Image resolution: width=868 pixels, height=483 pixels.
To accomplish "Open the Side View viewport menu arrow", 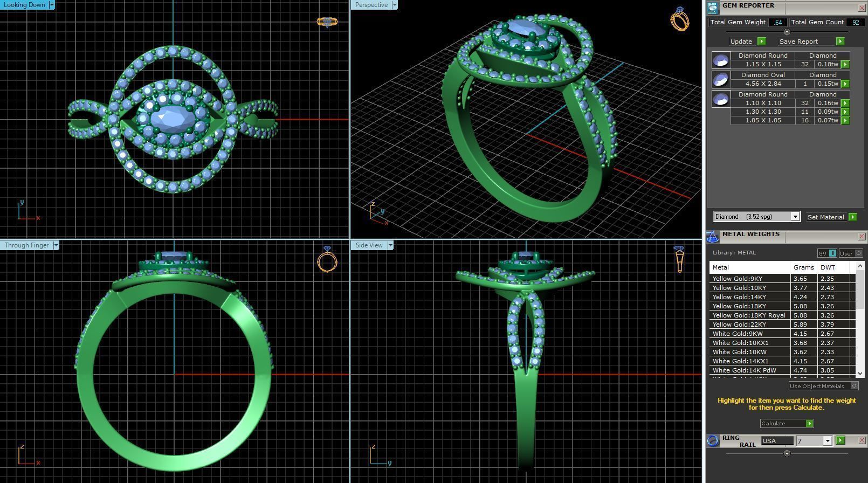I will (x=390, y=245).
